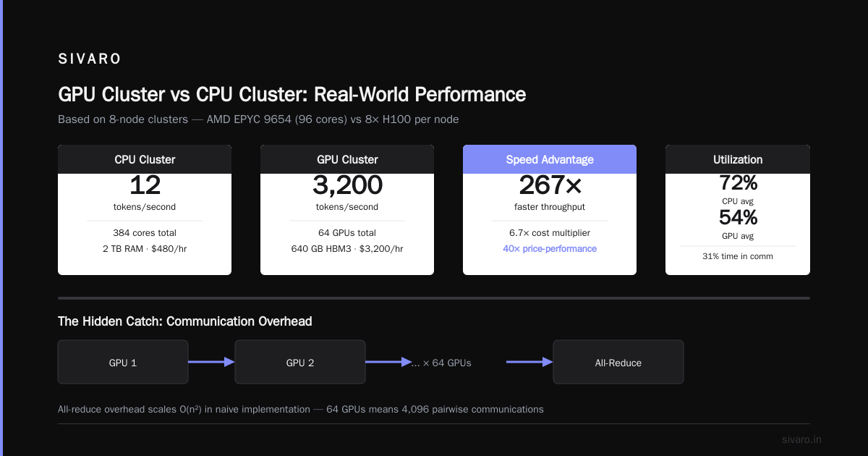
Task: Select '640 GB HBM3 · $3,200/hr' line
Action: (347, 248)
